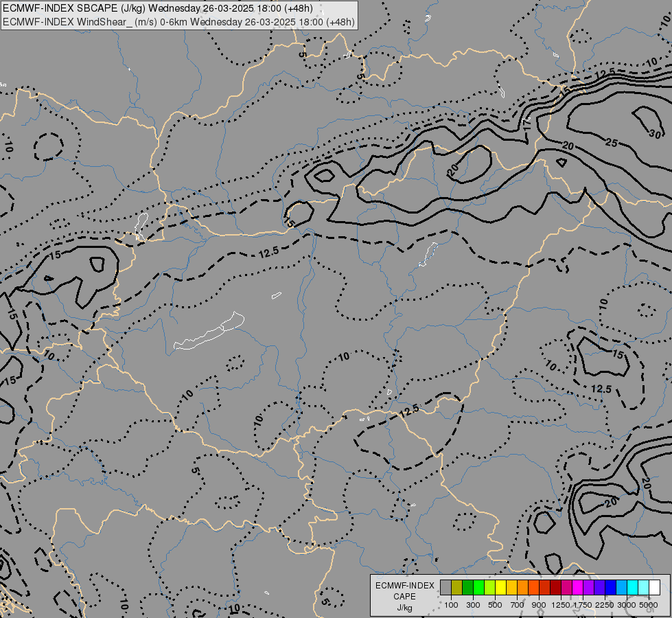Click the contour label 17
Viewport: 672px width, 618px height.
coord(527,124)
